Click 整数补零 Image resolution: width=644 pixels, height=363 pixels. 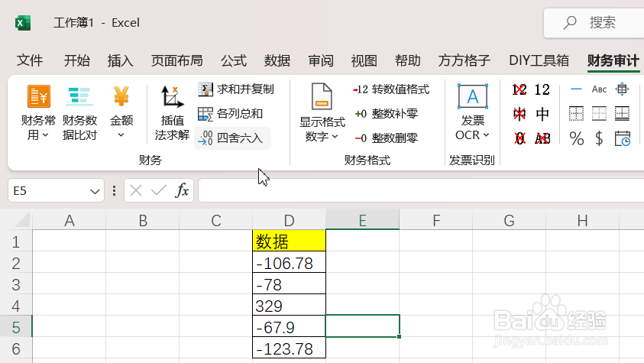[386, 114]
